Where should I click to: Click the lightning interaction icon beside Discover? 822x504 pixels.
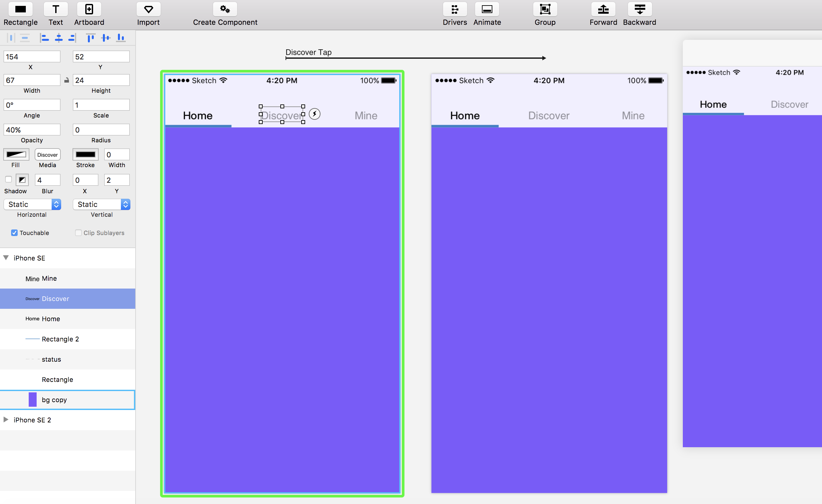click(314, 114)
